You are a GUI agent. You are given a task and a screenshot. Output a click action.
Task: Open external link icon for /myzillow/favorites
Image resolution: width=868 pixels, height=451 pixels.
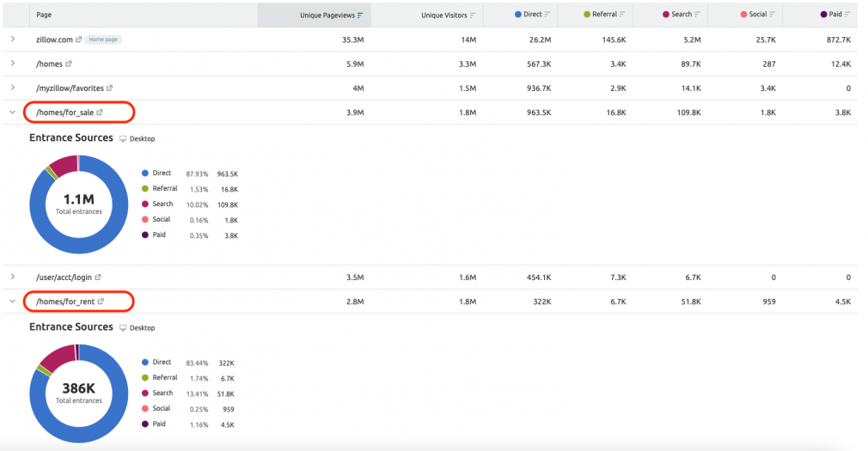(x=110, y=88)
